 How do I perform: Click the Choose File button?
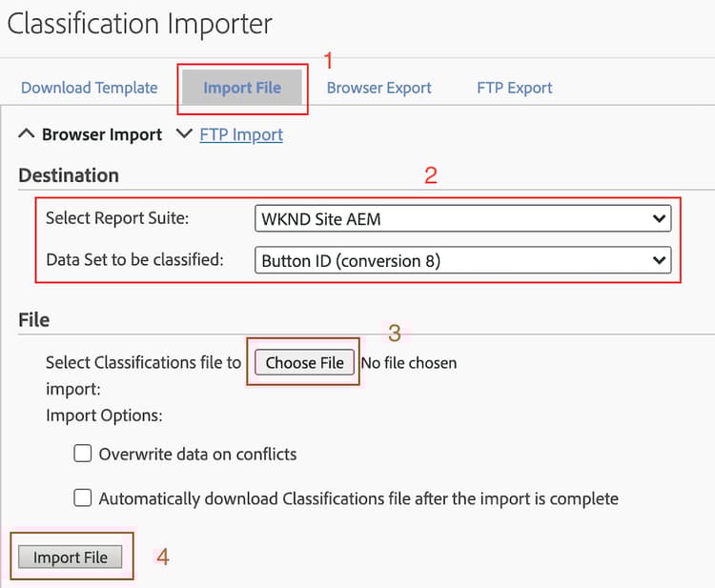click(x=304, y=362)
